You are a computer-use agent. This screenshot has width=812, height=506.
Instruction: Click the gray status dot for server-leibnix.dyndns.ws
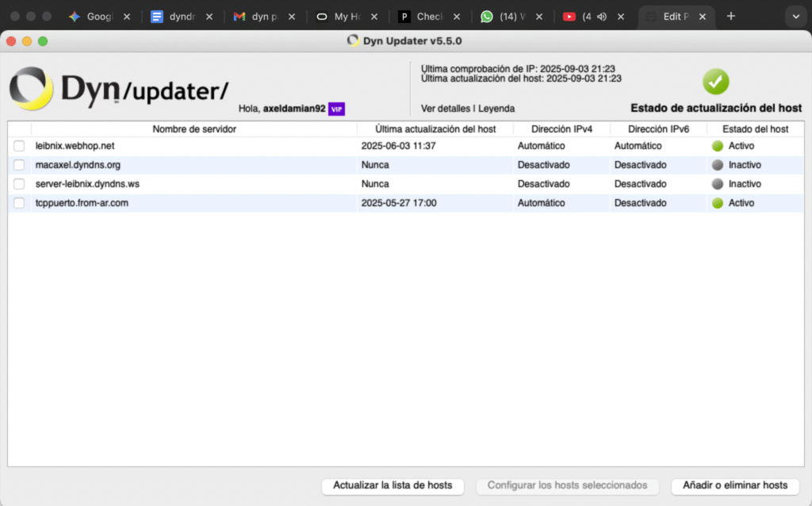[717, 184]
